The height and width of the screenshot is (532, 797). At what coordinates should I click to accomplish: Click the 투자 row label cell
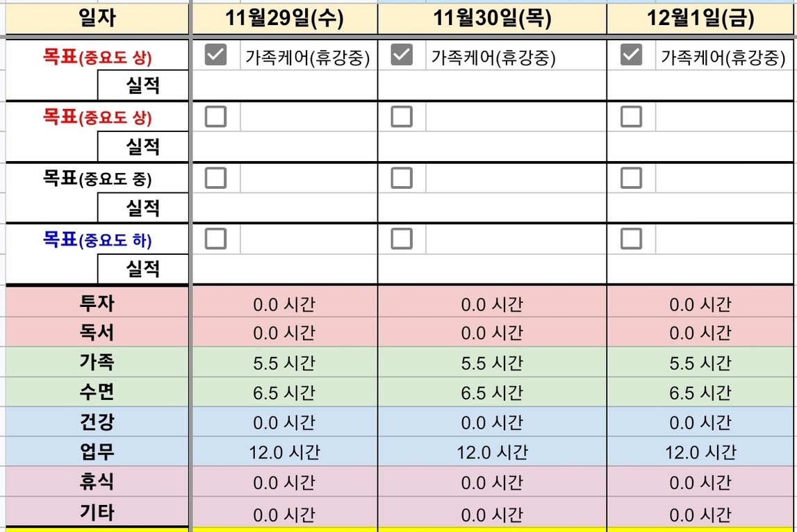coord(97,303)
